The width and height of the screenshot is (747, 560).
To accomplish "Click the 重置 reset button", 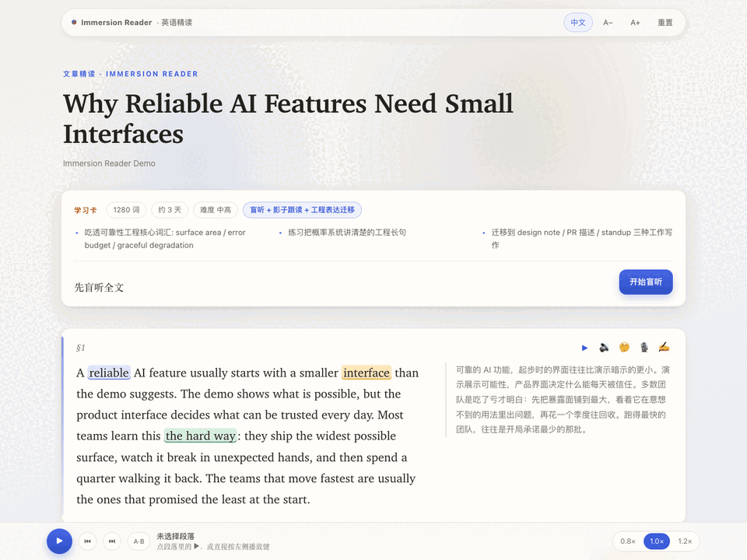I will [665, 23].
